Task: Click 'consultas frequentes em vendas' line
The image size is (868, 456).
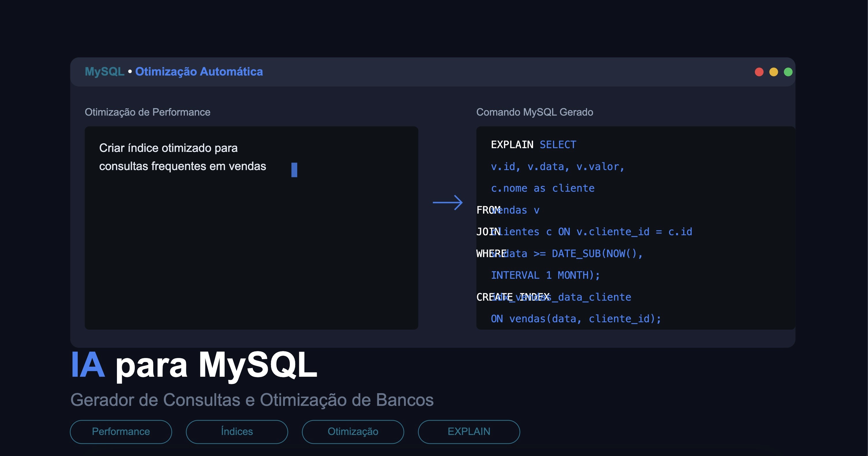Action: click(x=182, y=166)
